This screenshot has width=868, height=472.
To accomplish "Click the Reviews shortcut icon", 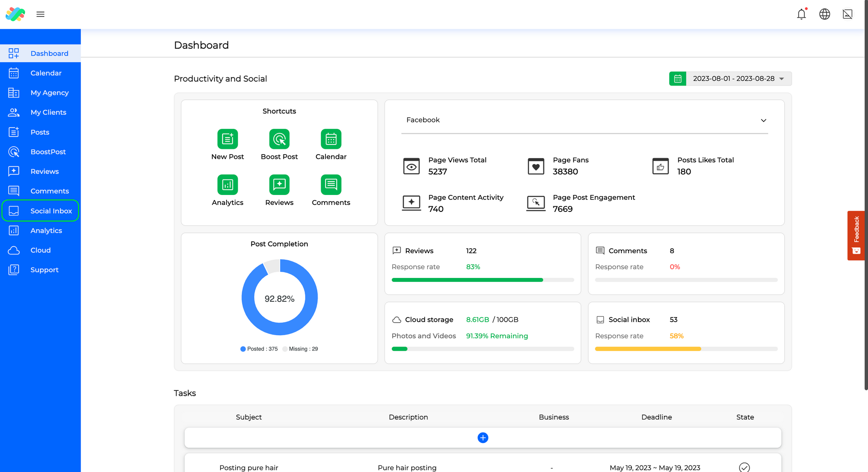I will 279,185.
